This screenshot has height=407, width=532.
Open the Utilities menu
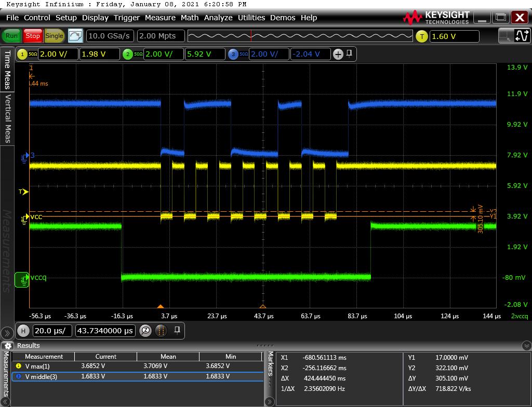coord(251,18)
